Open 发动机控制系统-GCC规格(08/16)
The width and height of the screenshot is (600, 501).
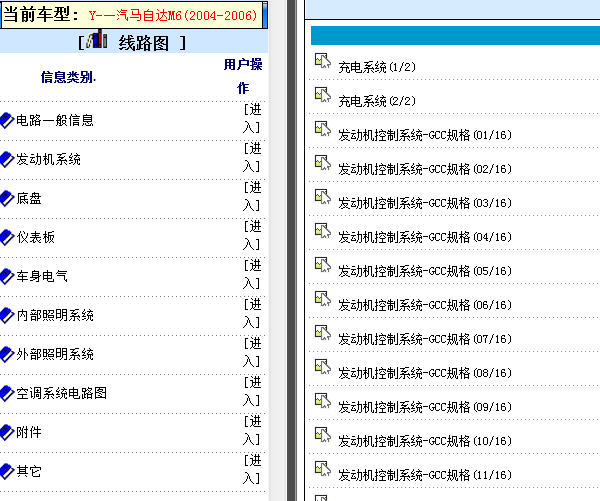pyautogui.click(x=425, y=374)
